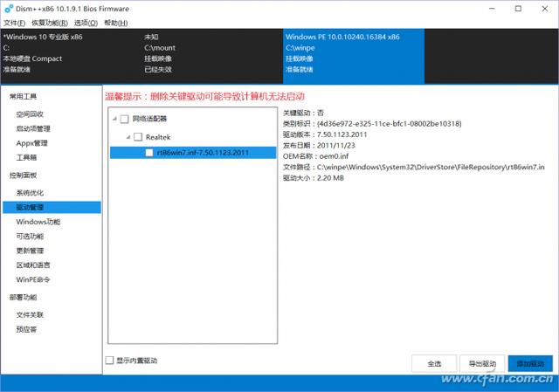Click the 关键驱动：否 text
Viewport: 559px width, 392px height.
click(x=303, y=113)
